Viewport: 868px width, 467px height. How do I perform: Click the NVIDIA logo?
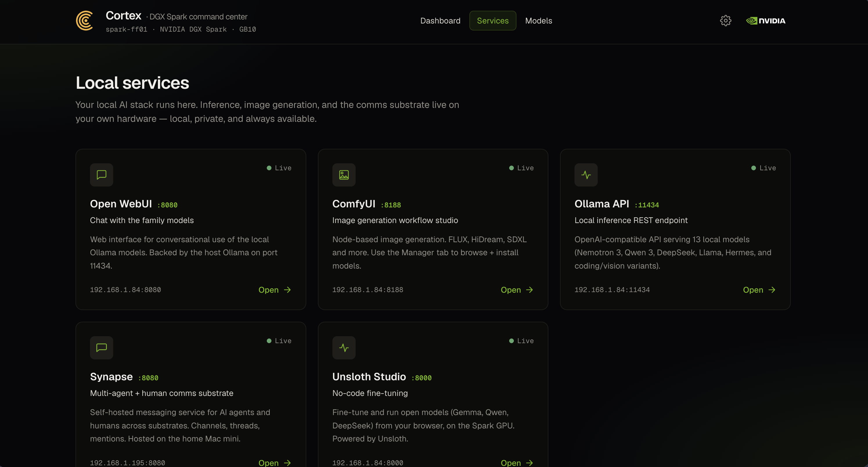pyautogui.click(x=766, y=21)
